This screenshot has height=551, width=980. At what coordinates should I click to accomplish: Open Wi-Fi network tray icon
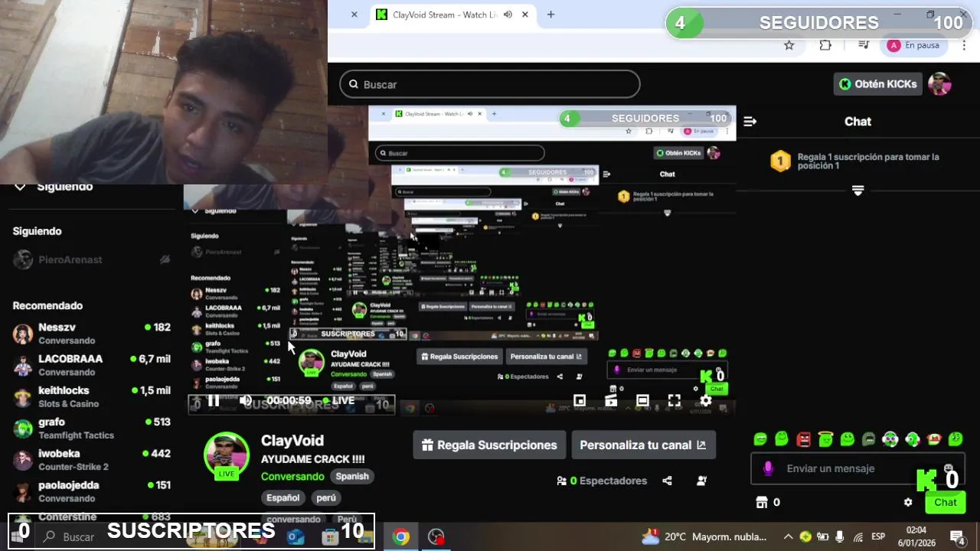[x=858, y=536]
